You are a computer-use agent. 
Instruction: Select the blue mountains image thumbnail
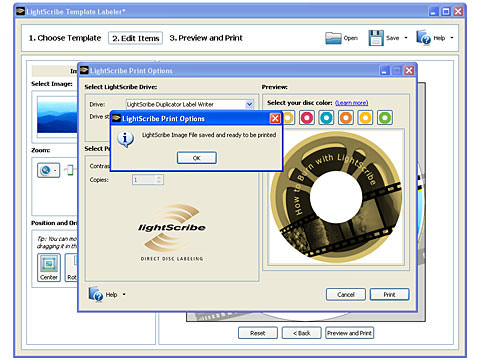pyautogui.click(x=57, y=115)
